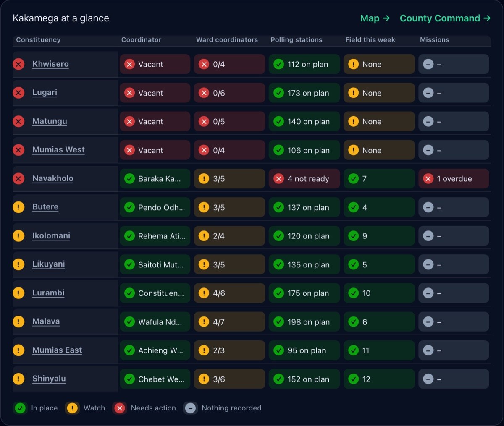
Task: Click the warning icon on '4/7'
Action: [x=204, y=322]
